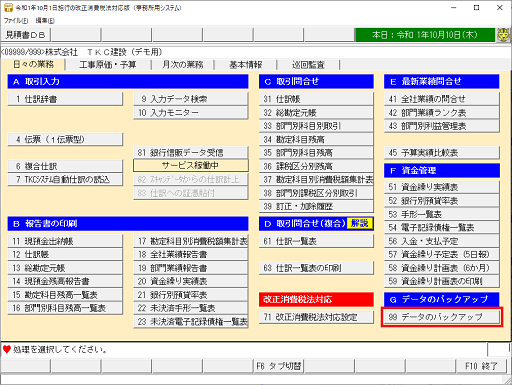Switch to the 基本情報 tab

point(246,65)
